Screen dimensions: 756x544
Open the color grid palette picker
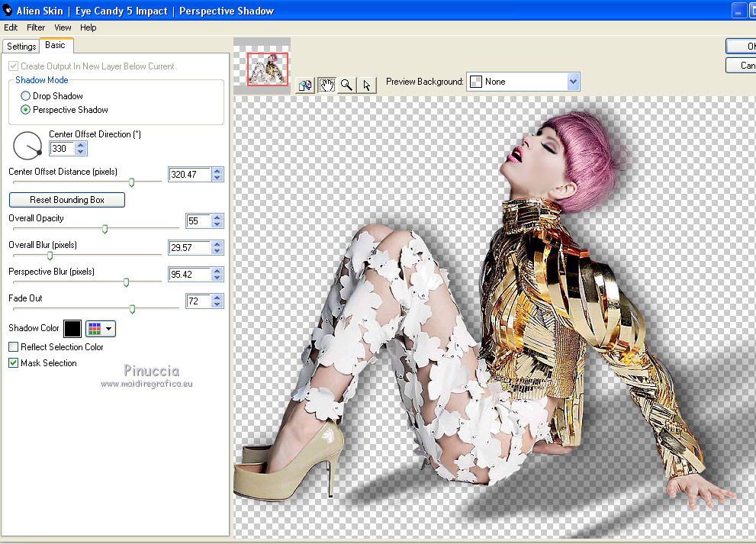[x=101, y=329]
